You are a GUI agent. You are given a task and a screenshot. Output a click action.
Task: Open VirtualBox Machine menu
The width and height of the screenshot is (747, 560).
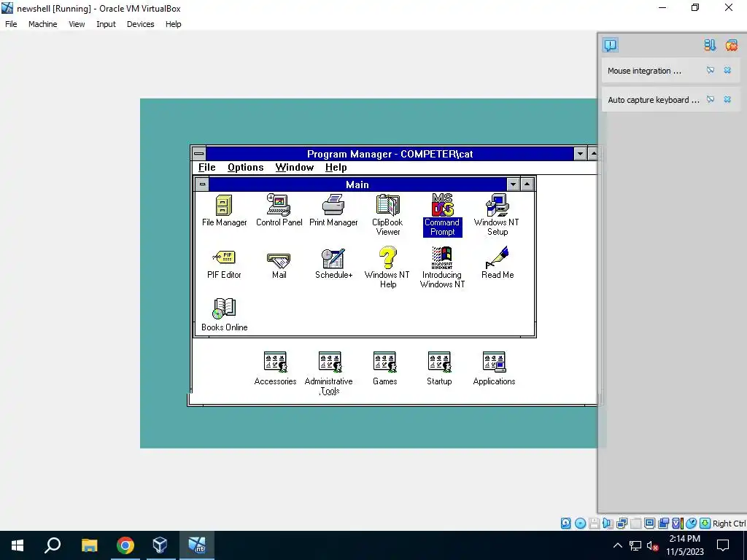point(43,24)
